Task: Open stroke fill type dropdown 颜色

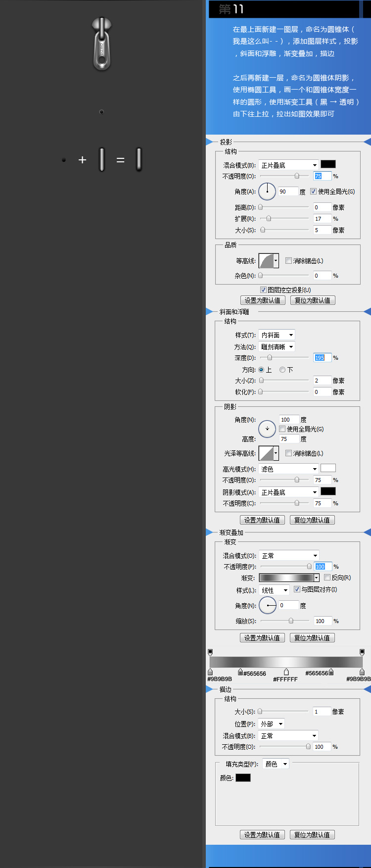Action: [276, 764]
